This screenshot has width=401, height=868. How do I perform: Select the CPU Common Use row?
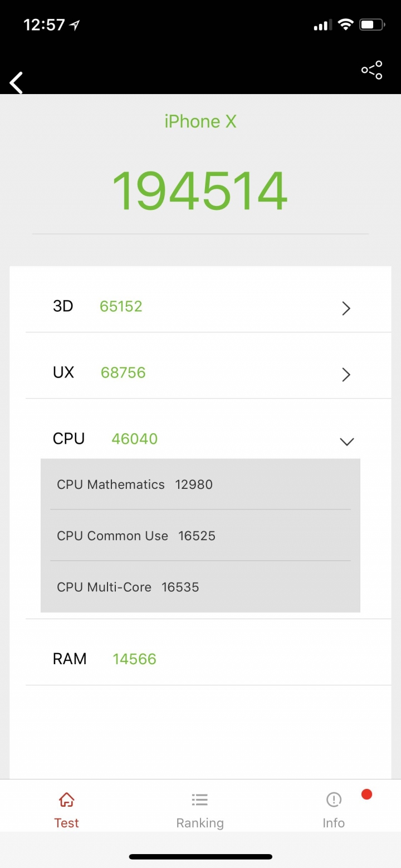tap(200, 536)
